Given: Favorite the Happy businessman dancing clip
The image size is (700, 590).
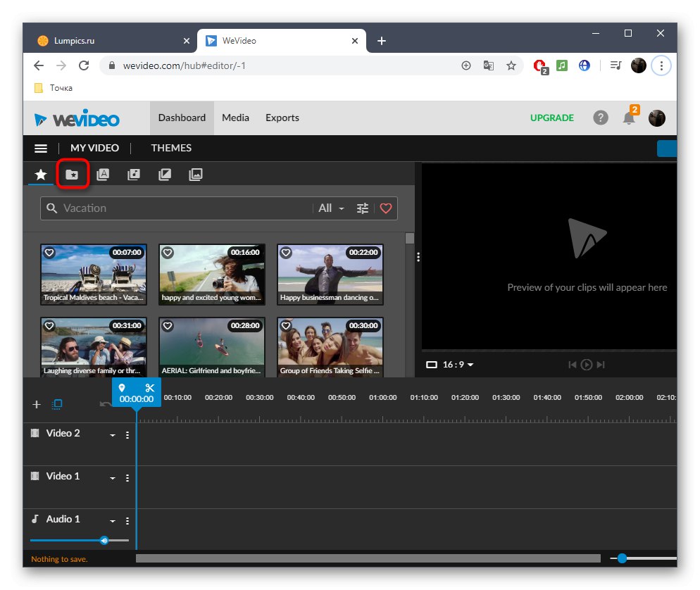Looking at the screenshot, I should 286,252.
